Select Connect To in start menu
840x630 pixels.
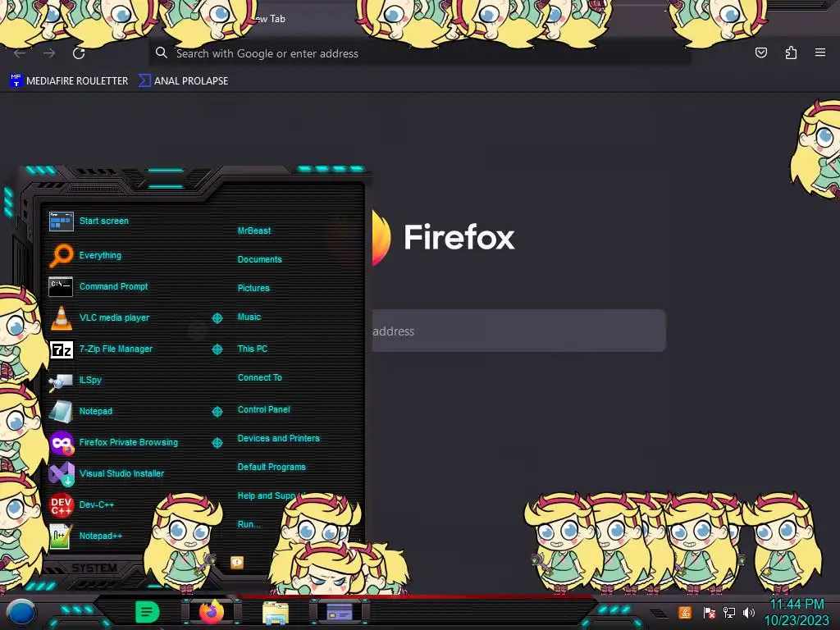(260, 377)
